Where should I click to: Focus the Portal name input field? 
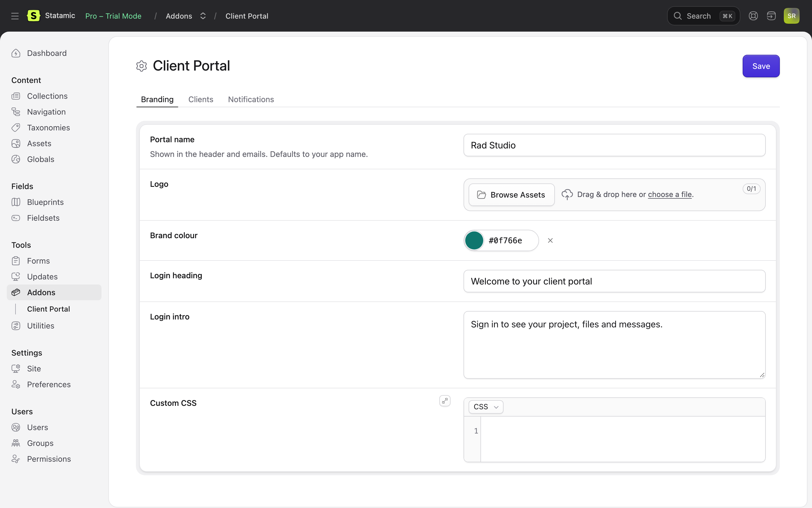(x=614, y=145)
